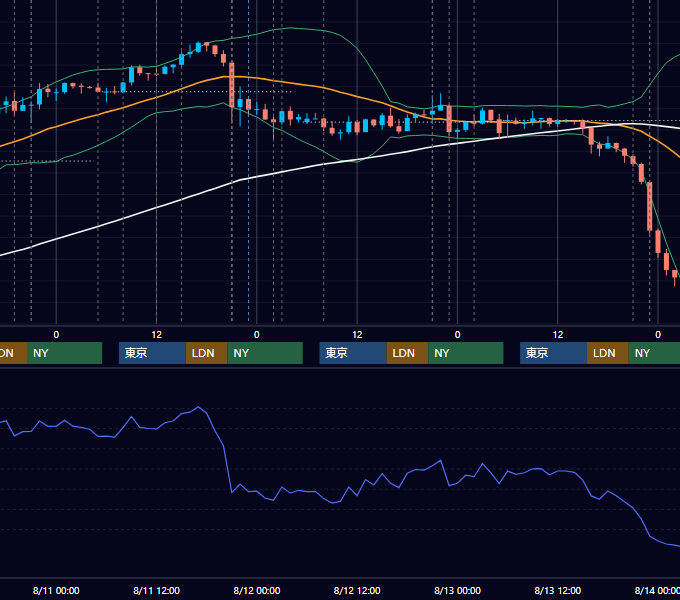Click hour label 12 above the 8/12 東京 block
The image size is (680, 600).
pos(357,335)
